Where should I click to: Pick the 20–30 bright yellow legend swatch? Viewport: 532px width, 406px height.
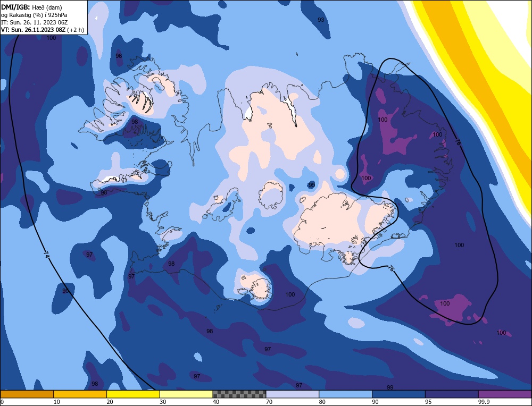tap(134, 394)
